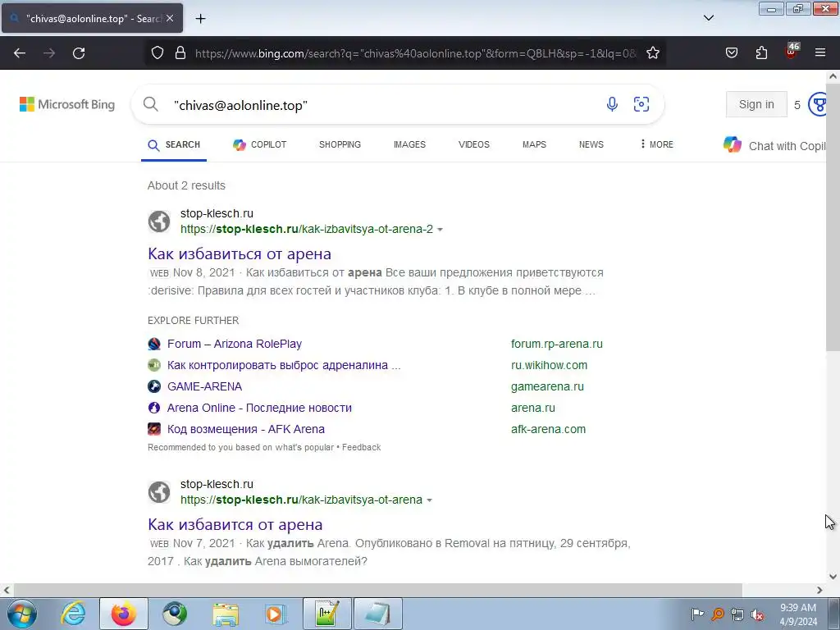The image size is (840, 630).
Task: Open result 'Как избавится от арена'
Action: (235, 525)
